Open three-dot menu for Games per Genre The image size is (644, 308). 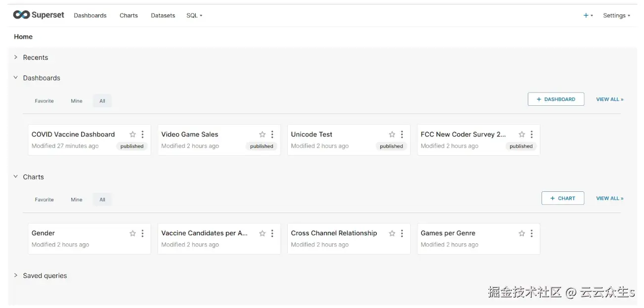click(532, 233)
